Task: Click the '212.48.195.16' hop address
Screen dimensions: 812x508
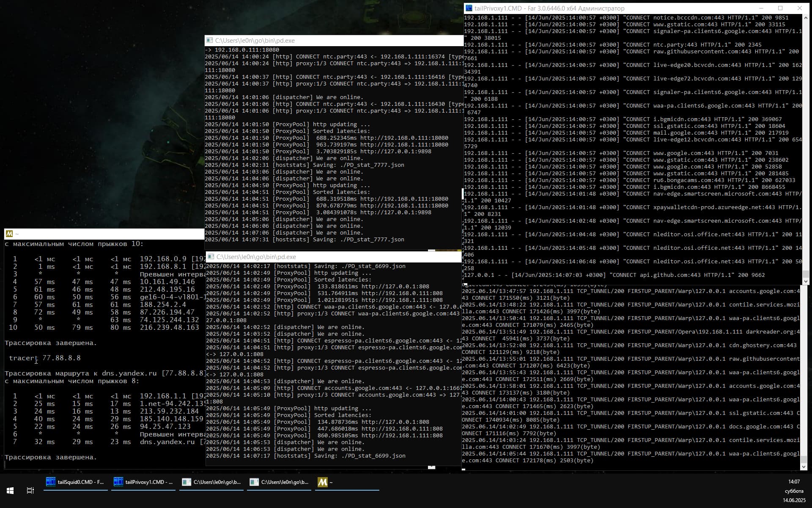Action: pyautogui.click(x=167, y=289)
